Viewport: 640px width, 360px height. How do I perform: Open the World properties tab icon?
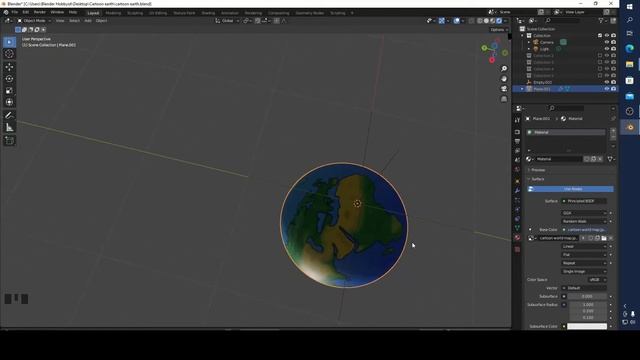(x=517, y=169)
